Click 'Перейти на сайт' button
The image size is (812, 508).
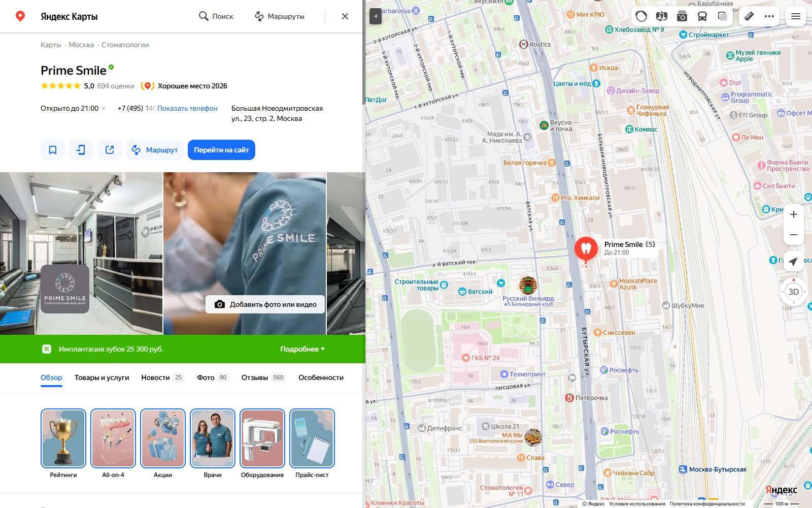221,150
